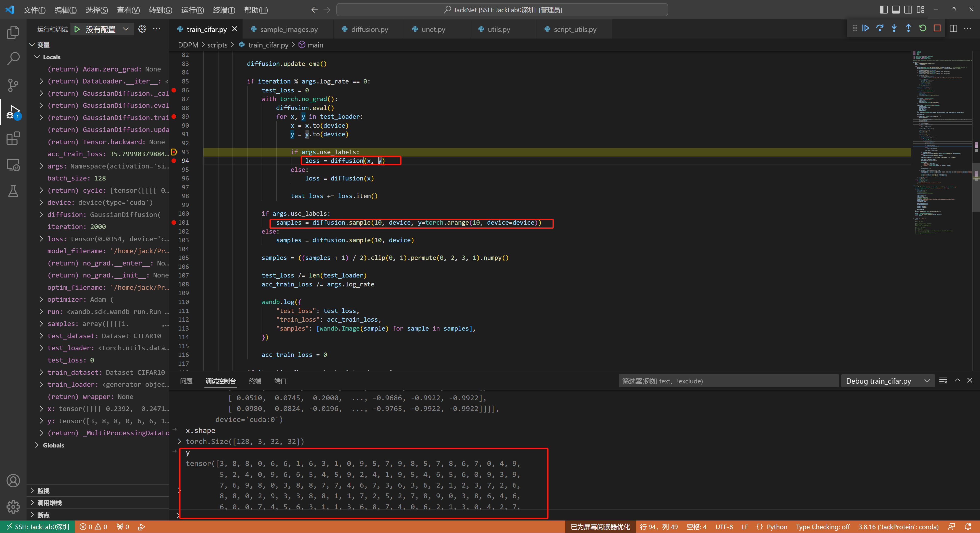
Task: Toggle secondary side bar layout button
Action: (908, 10)
